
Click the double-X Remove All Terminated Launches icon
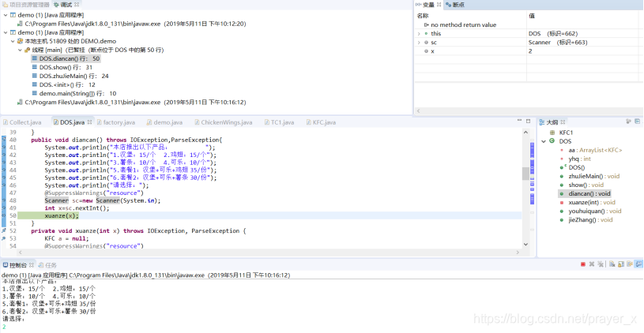pos(600,264)
